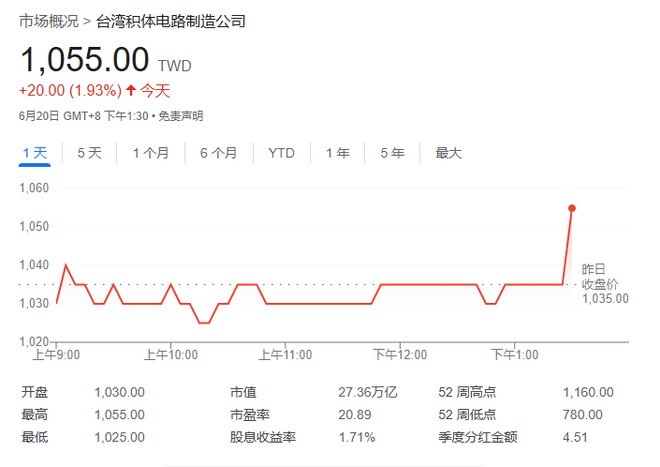Screen dimensions: 660x467
Task: Click the 免责声明 disclaimer link
Action: point(181,116)
